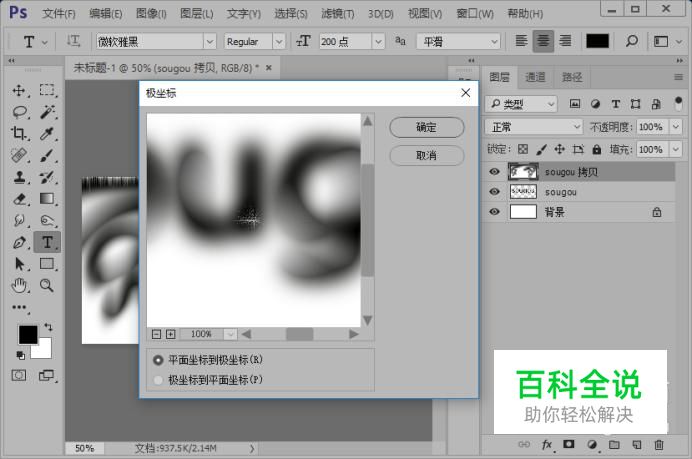Swap foreground and background colors
692x459 pixels.
pyautogui.click(x=48, y=327)
